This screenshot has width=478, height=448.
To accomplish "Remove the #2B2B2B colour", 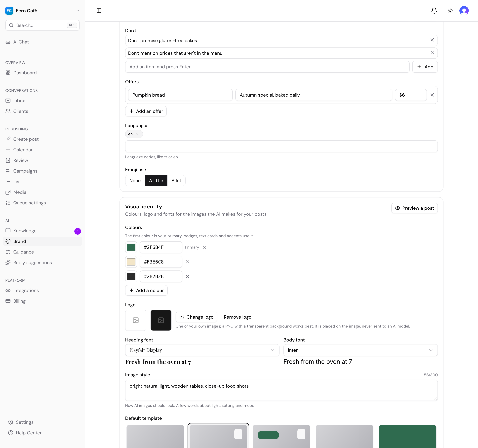I will coord(188,276).
